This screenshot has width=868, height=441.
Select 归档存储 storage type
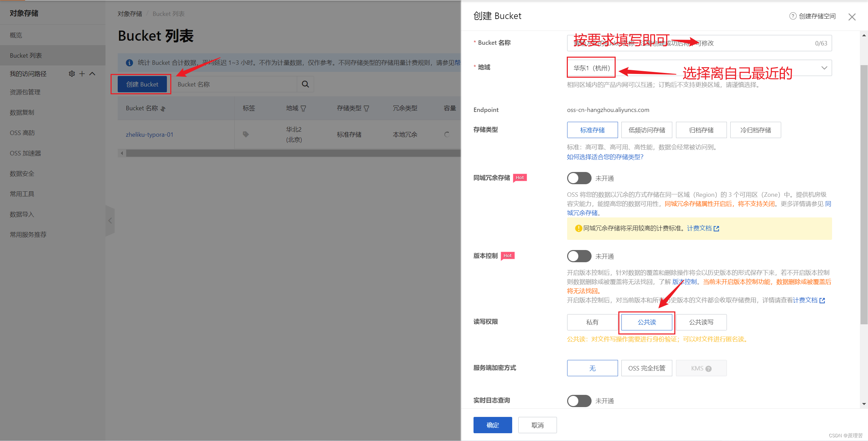(701, 130)
